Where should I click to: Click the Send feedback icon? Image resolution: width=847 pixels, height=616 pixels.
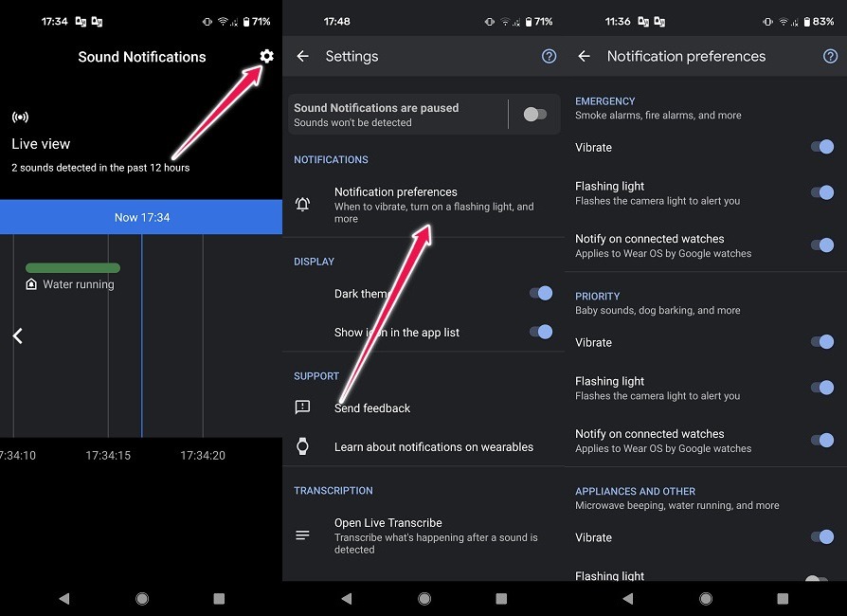pos(302,408)
